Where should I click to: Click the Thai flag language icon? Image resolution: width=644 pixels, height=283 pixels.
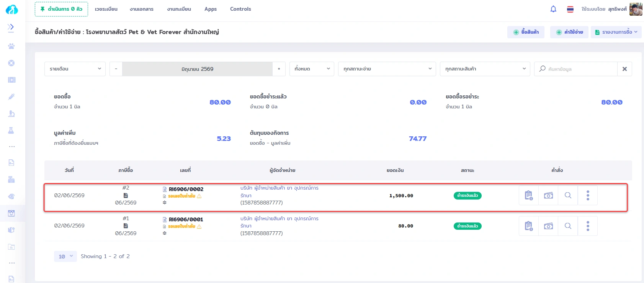click(x=570, y=9)
